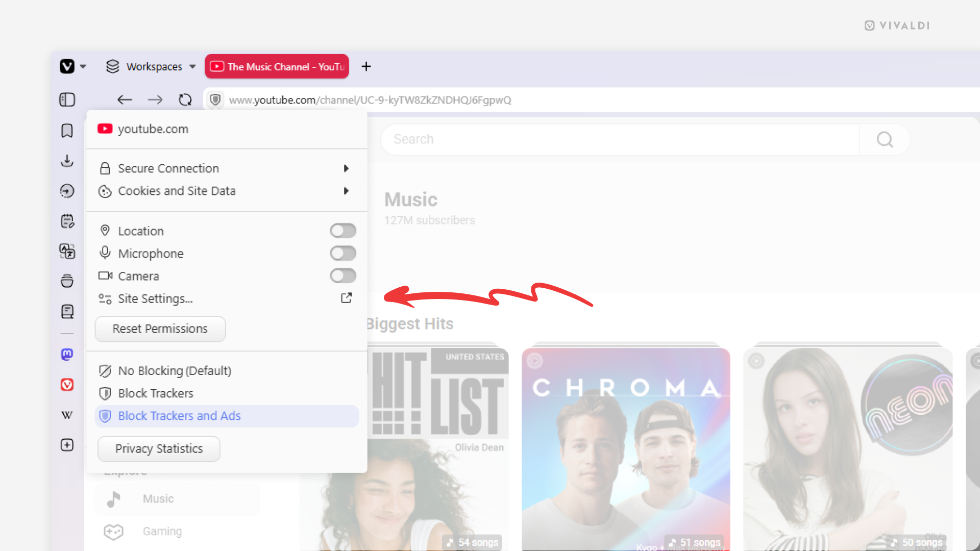Open the Translate panel
Viewport: 980px width, 551px height.
67,251
